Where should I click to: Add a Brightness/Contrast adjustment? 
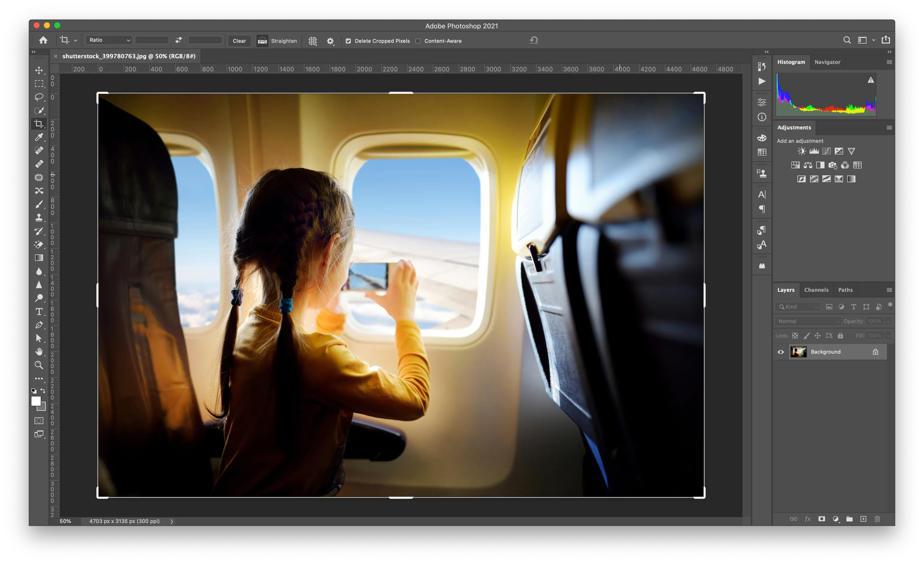(802, 151)
